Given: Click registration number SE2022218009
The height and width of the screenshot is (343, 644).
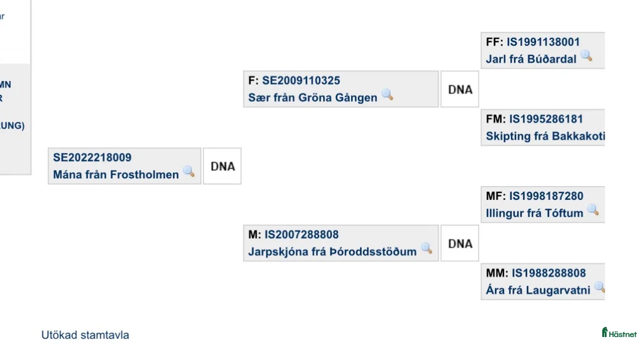Looking at the screenshot, I should coord(92,157).
